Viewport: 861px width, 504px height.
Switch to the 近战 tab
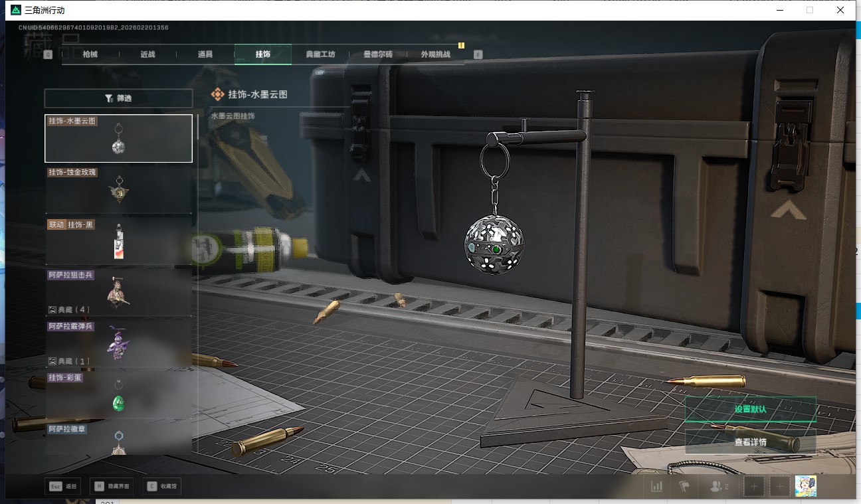[x=147, y=54]
